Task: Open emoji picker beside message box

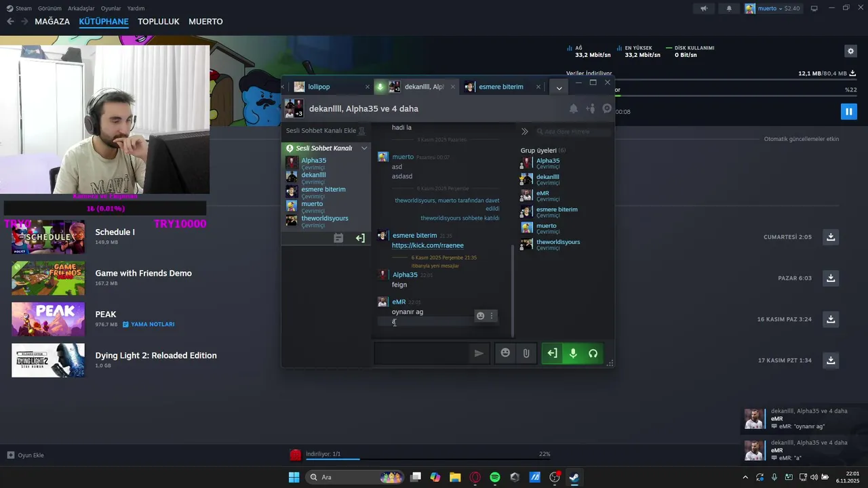Action: (505, 353)
